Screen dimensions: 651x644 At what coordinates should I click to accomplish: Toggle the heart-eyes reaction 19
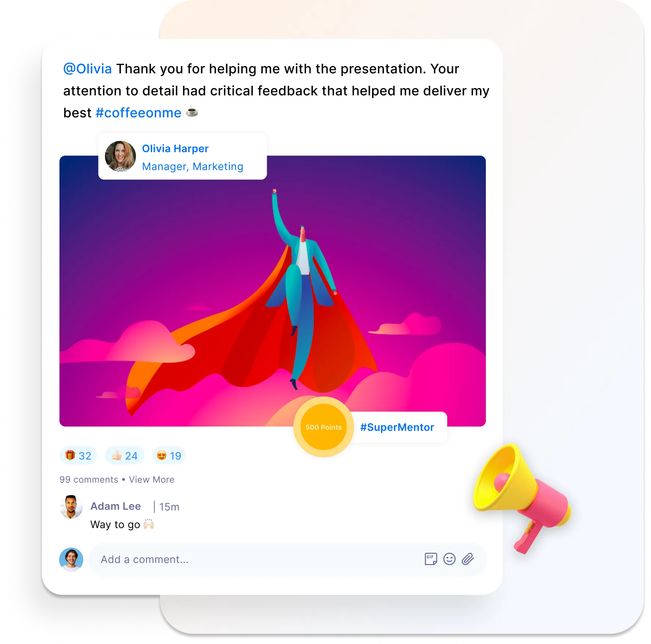point(169,455)
